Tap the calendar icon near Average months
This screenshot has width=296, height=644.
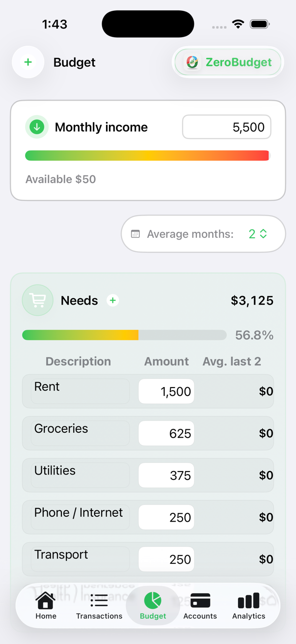(x=135, y=234)
